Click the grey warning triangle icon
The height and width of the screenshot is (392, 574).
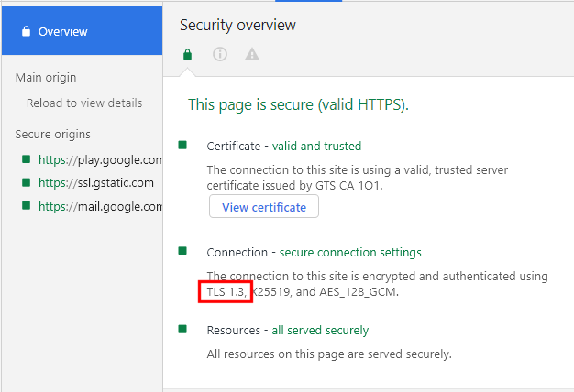[x=252, y=54]
